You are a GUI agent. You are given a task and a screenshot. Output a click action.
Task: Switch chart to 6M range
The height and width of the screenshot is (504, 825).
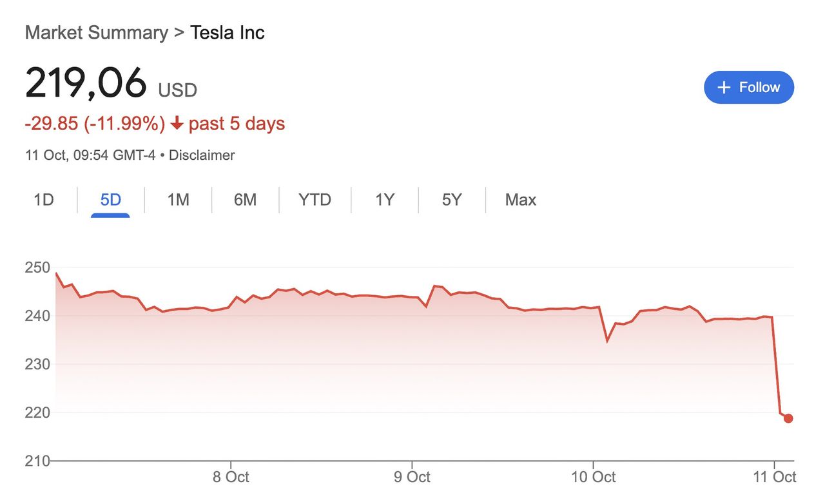click(245, 200)
